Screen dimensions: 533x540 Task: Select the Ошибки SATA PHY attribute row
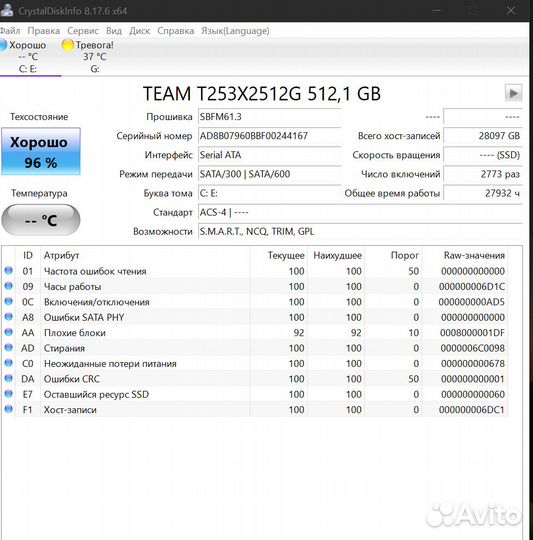256,317
